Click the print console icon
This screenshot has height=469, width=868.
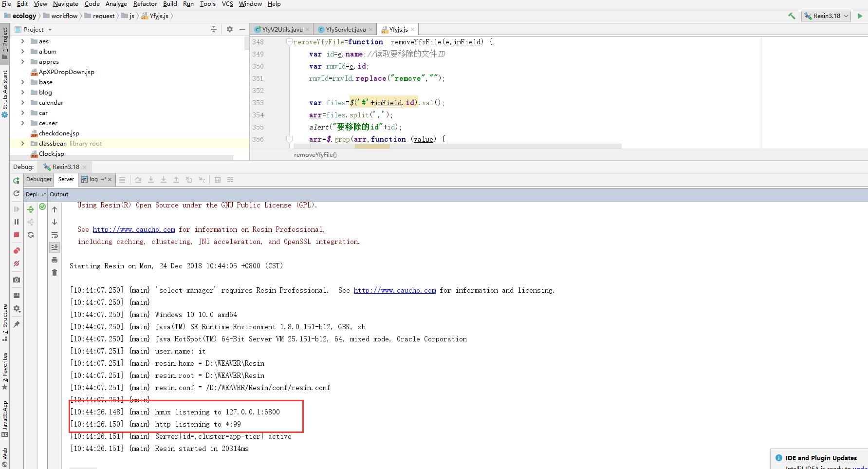pos(55,261)
